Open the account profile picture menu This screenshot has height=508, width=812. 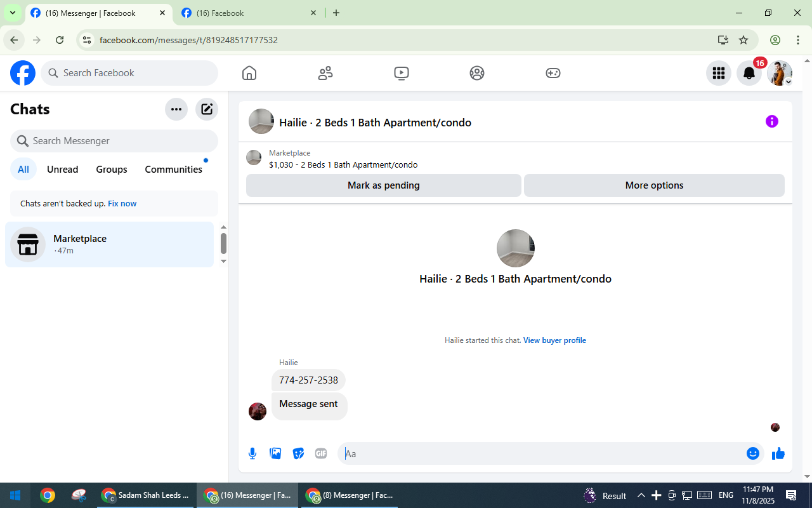tap(780, 73)
